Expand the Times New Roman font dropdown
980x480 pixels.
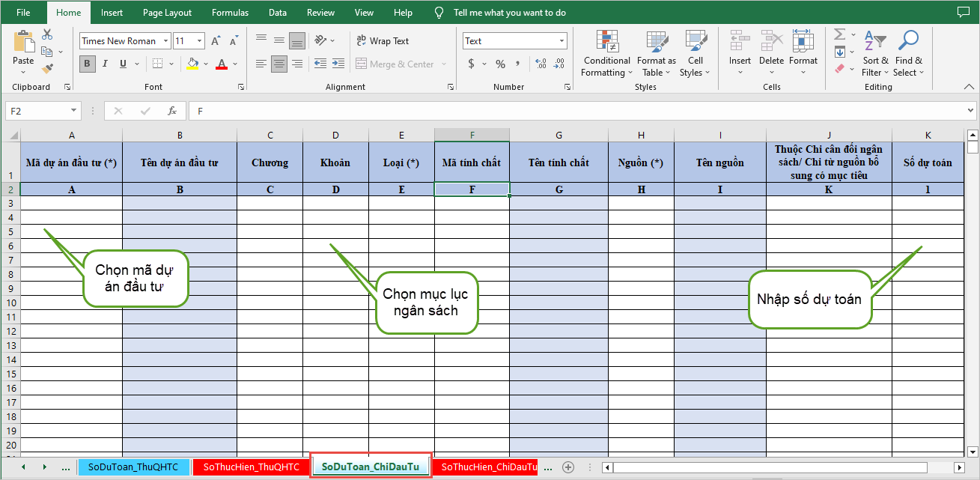165,41
